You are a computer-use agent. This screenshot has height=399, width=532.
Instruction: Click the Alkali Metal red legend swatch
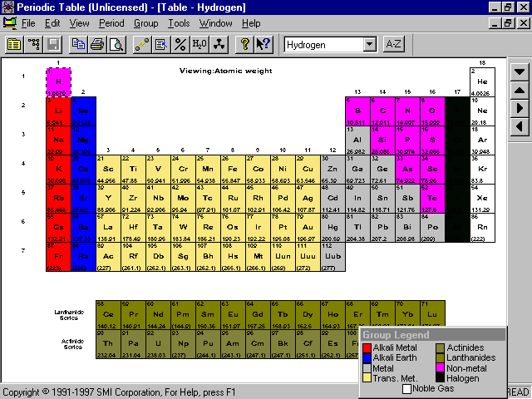(x=368, y=347)
